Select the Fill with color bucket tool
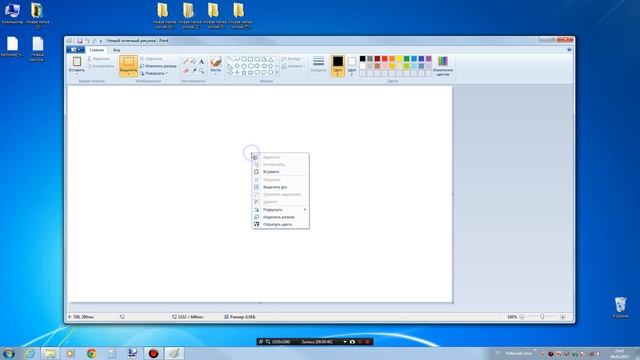 (193, 62)
